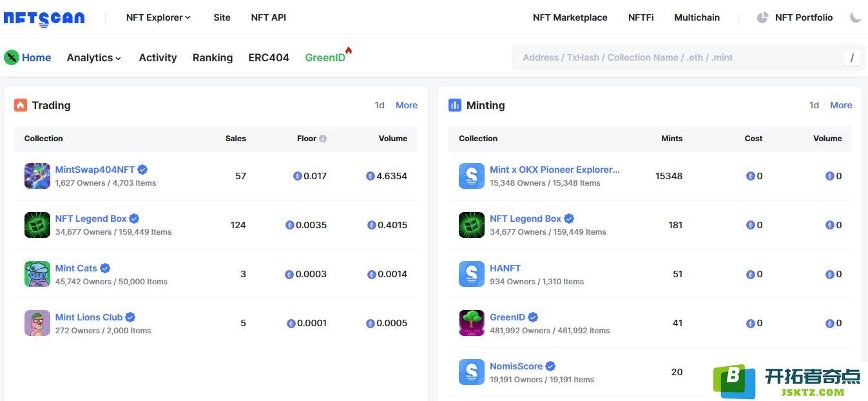Image resolution: width=868 pixels, height=401 pixels.
Task: Open Mint Cats collection avatar
Action: [37, 274]
